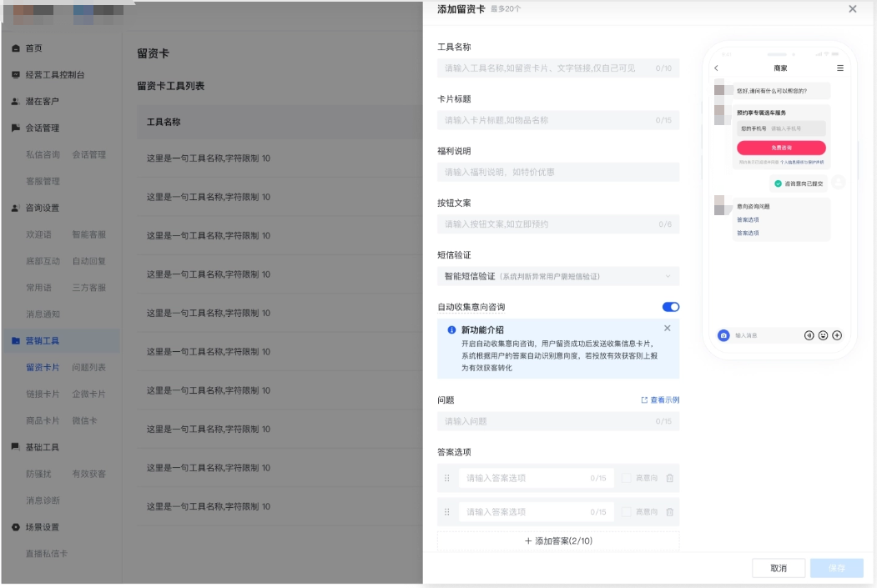The width and height of the screenshot is (877, 588).
Task: Open the 查看示例 link
Action: pyautogui.click(x=664, y=400)
